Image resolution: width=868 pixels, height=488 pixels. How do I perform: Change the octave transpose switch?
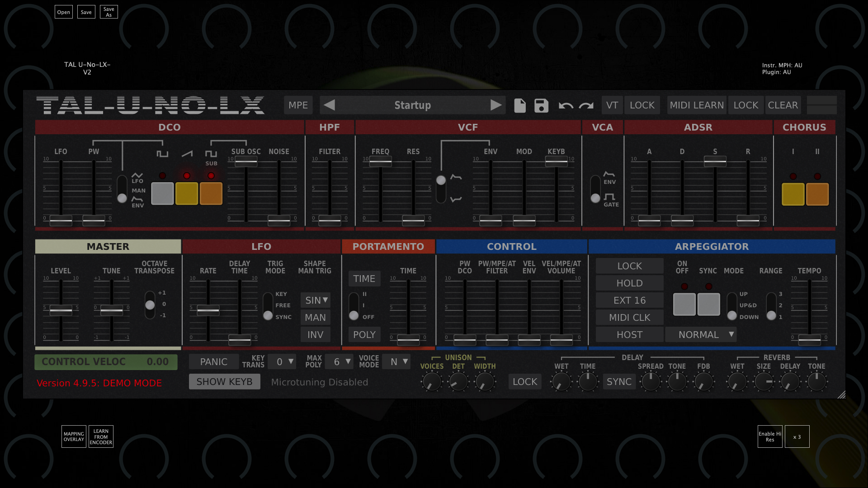[150, 305]
